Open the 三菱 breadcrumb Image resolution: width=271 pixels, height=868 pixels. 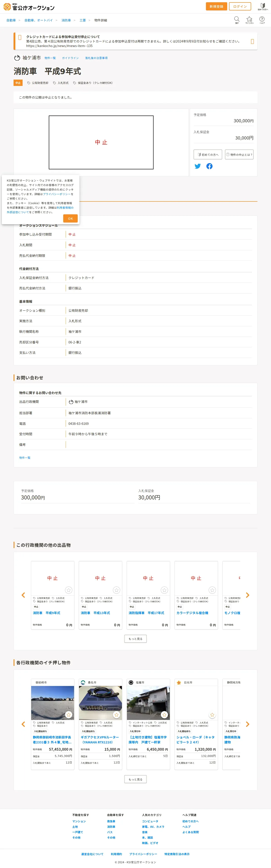[x=82, y=20]
